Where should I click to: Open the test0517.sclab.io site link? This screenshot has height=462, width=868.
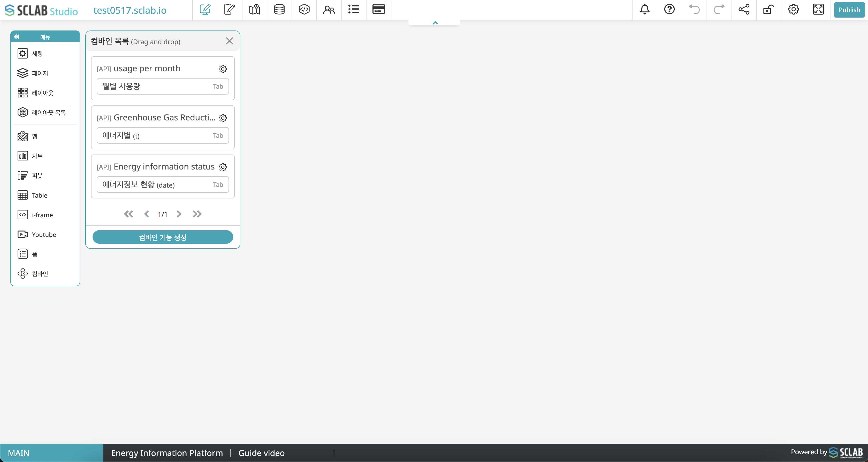tap(130, 10)
